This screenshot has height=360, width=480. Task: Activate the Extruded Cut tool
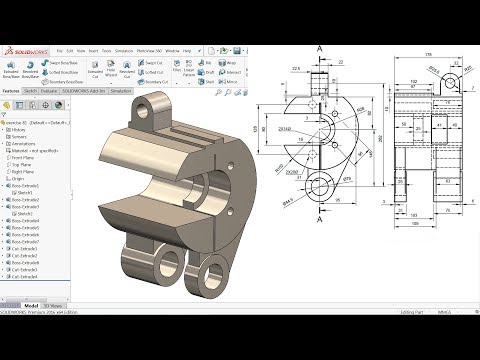point(95,69)
